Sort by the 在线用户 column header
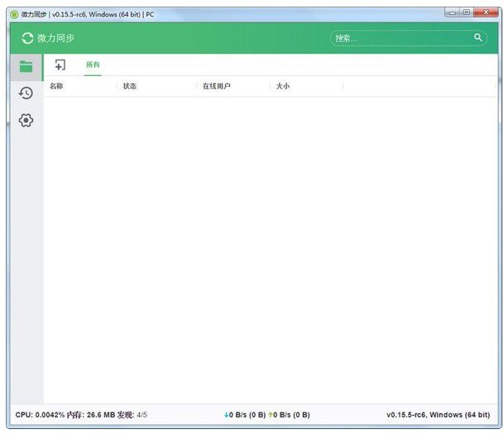Image resolution: width=504 pixels, height=434 pixels. 216,86
